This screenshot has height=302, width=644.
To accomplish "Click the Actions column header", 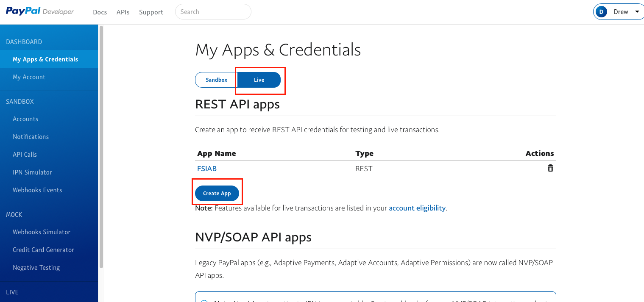I will tap(540, 153).
